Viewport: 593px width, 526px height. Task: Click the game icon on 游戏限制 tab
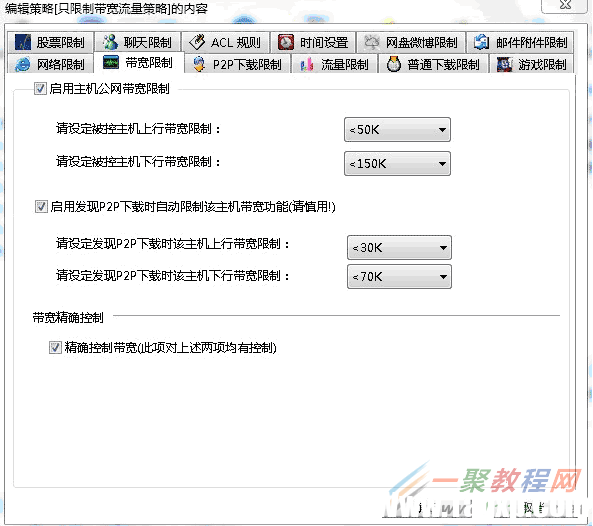[x=504, y=64]
